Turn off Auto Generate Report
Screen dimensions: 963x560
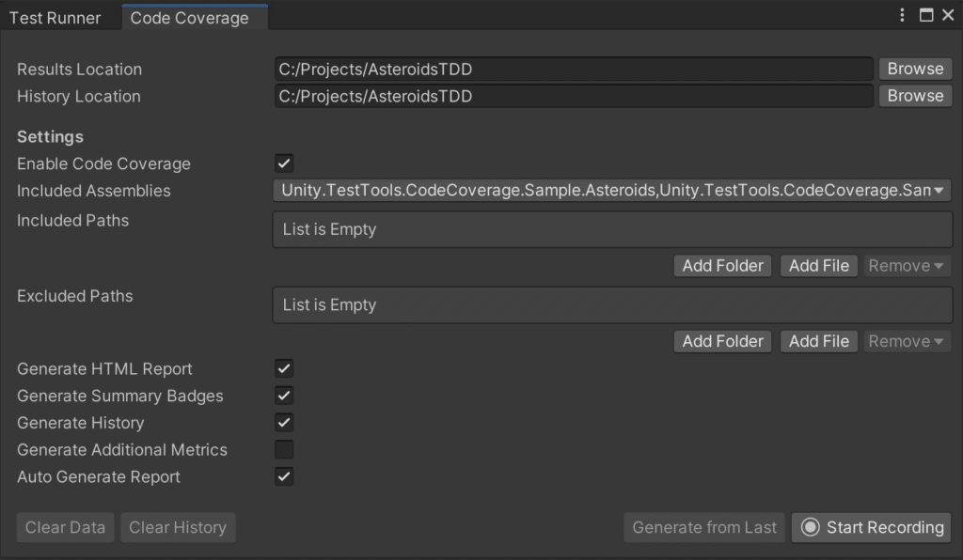tap(283, 476)
